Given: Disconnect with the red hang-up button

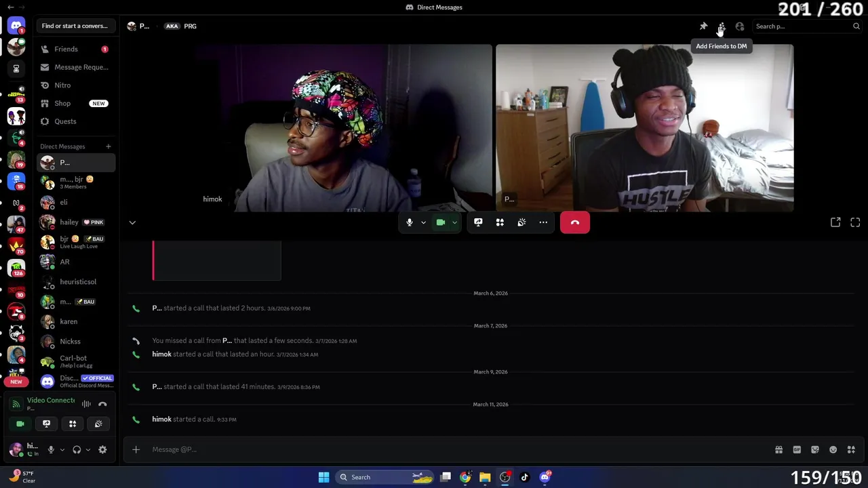Looking at the screenshot, I should tap(575, 222).
